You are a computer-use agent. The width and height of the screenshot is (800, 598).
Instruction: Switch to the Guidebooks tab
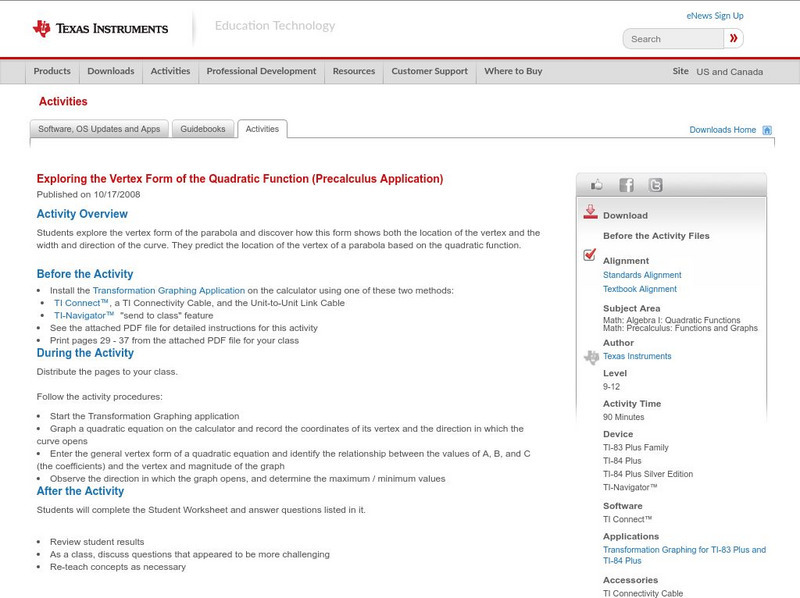[x=203, y=129]
